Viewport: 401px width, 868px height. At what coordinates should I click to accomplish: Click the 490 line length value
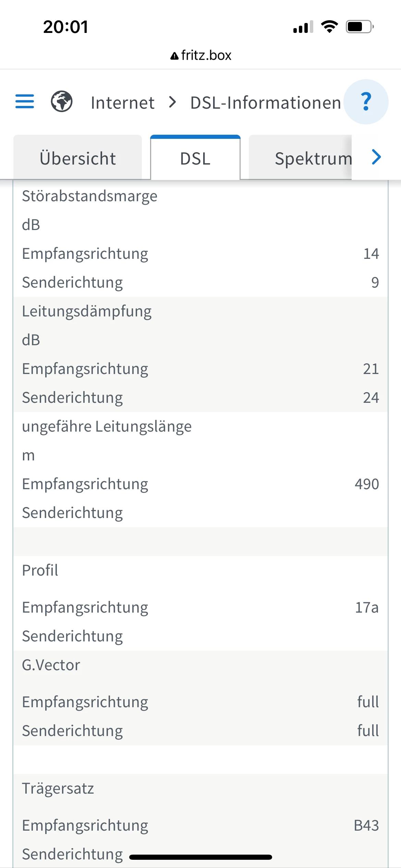click(366, 484)
